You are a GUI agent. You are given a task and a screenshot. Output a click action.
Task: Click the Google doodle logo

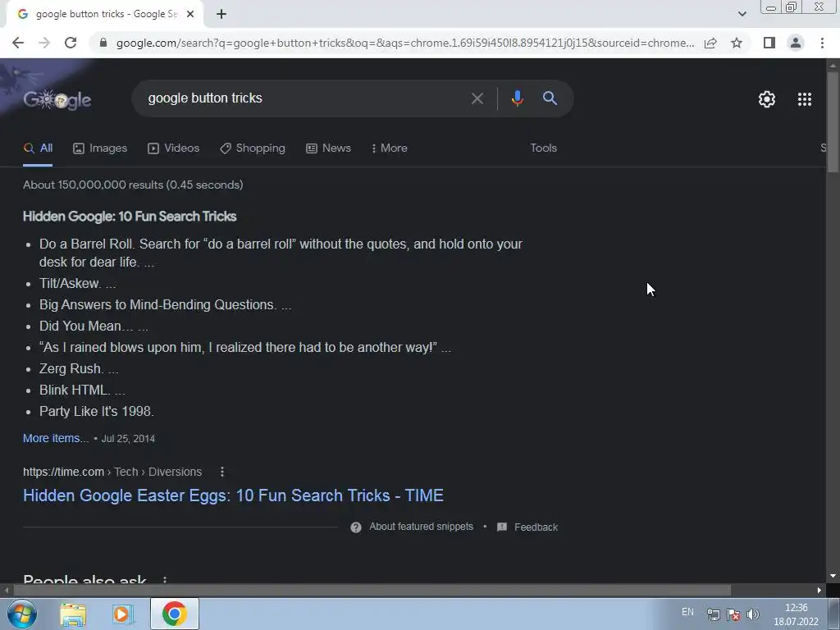[x=57, y=99]
